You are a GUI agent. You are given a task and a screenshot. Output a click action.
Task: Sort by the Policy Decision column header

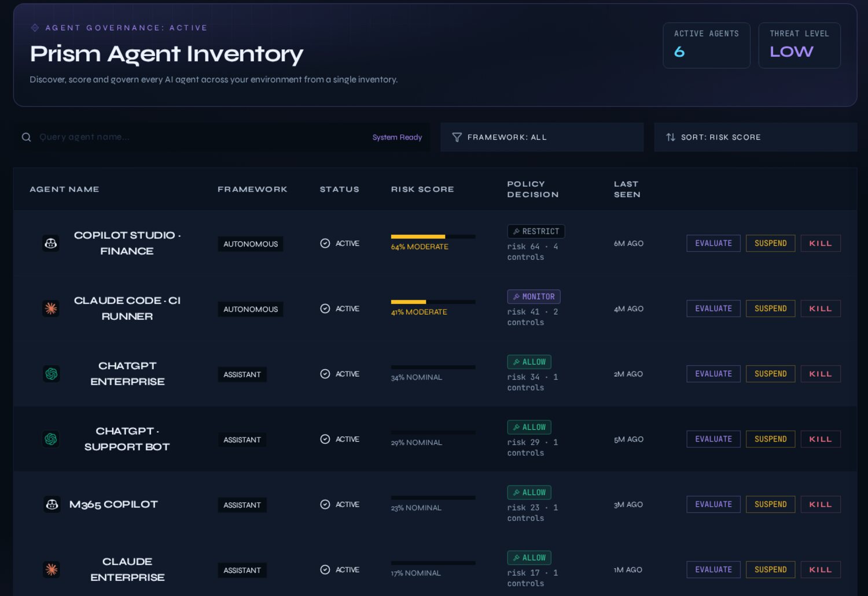coord(533,189)
